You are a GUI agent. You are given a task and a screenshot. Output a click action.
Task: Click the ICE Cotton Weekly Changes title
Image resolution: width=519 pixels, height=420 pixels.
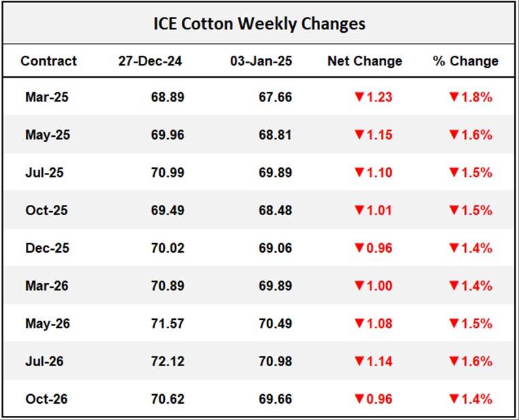click(x=259, y=24)
